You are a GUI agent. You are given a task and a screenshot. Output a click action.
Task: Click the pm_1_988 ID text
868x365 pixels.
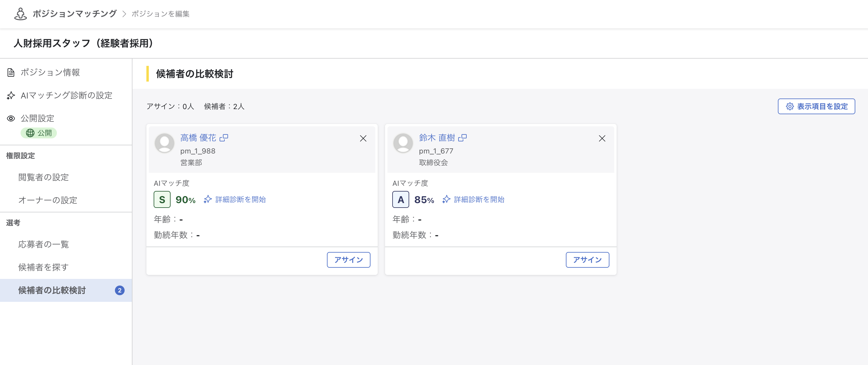click(198, 151)
